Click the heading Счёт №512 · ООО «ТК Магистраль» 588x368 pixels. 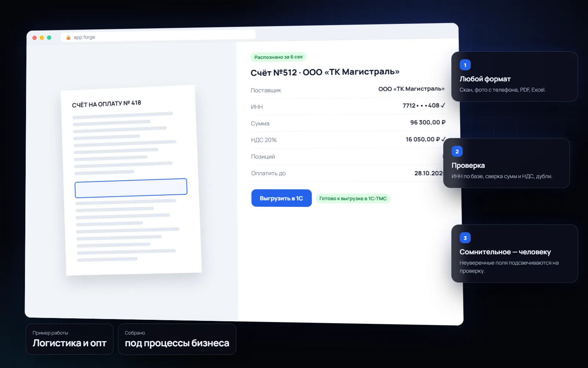coord(325,72)
